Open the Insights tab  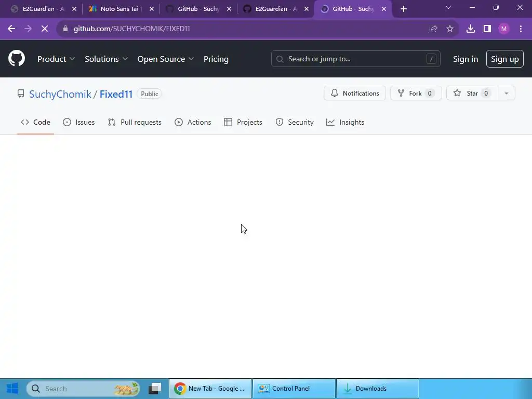point(345,122)
